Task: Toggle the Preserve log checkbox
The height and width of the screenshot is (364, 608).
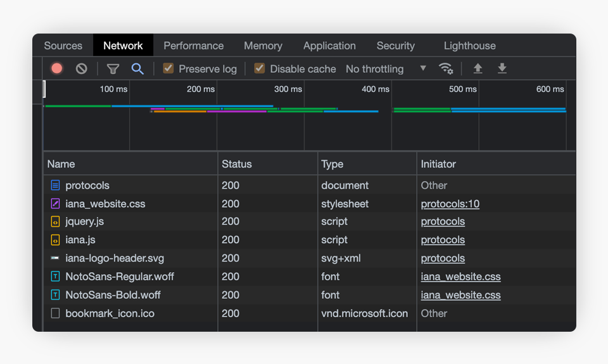Action: [168, 68]
